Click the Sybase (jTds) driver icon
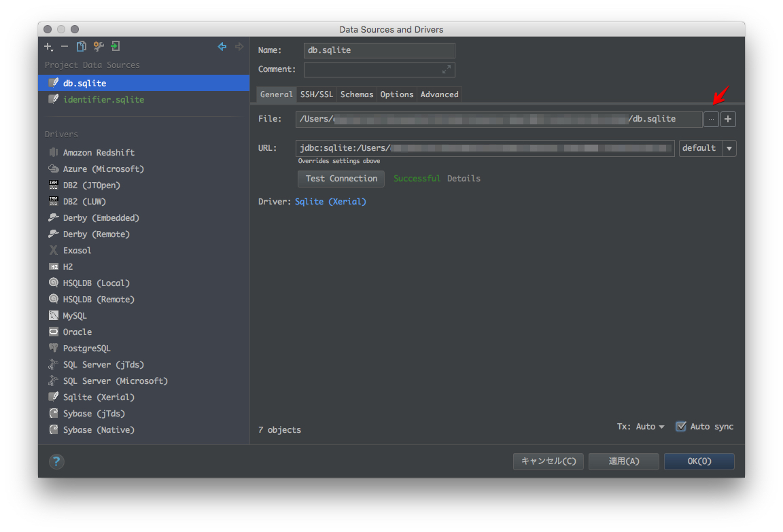Viewport: 783px width, 532px height. [x=54, y=413]
